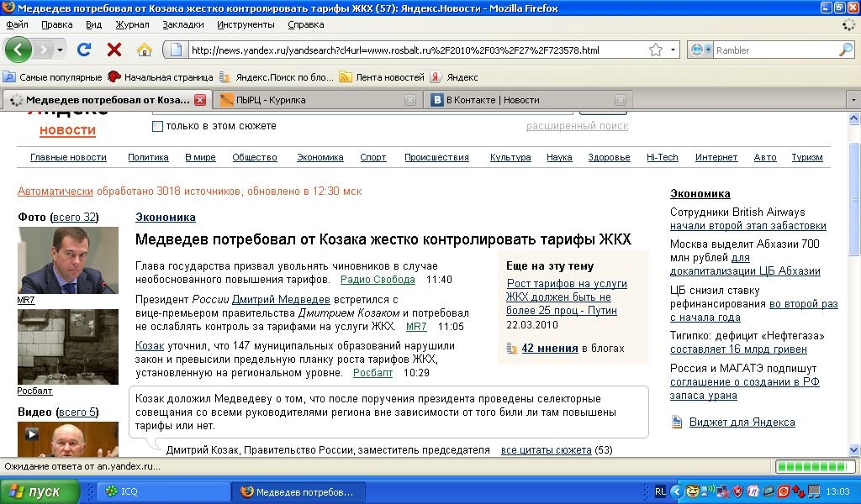Open the address bar history dropdown
Viewport: 861px width, 504px height.
(x=673, y=50)
